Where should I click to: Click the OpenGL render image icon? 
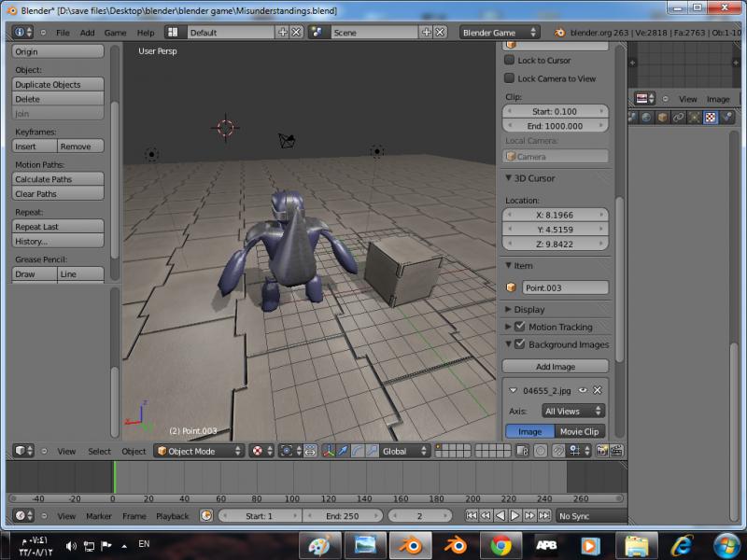coord(601,451)
